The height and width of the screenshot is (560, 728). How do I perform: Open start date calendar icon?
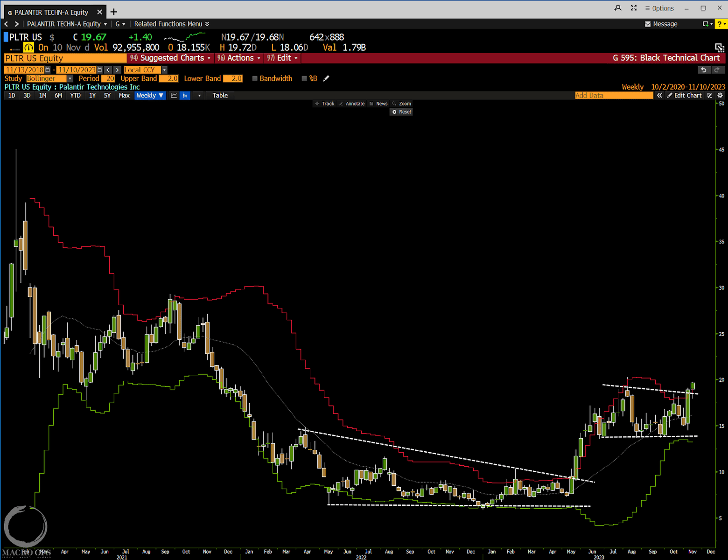coord(48,70)
